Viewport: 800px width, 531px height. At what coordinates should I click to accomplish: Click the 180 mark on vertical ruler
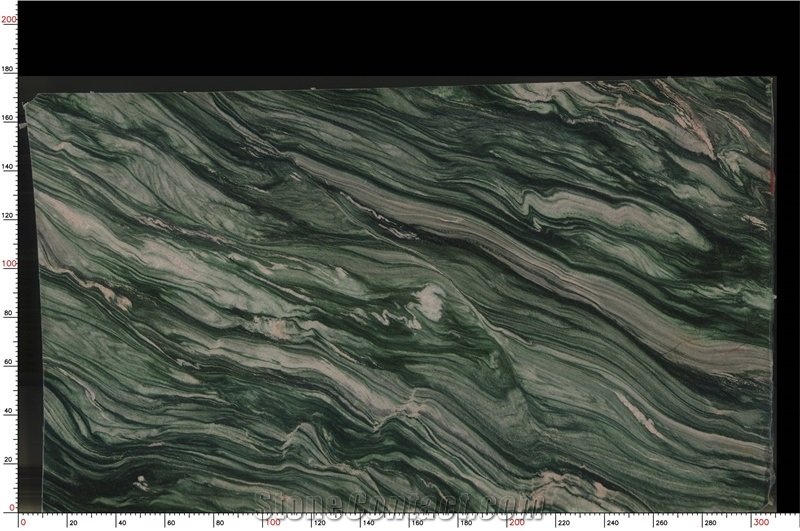tap(8, 69)
